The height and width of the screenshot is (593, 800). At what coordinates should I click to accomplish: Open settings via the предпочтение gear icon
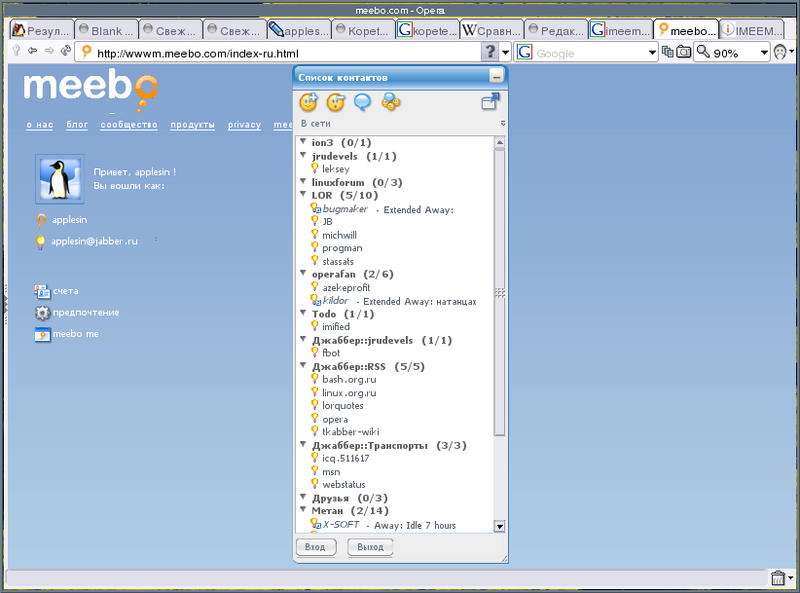[x=41, y=312]
